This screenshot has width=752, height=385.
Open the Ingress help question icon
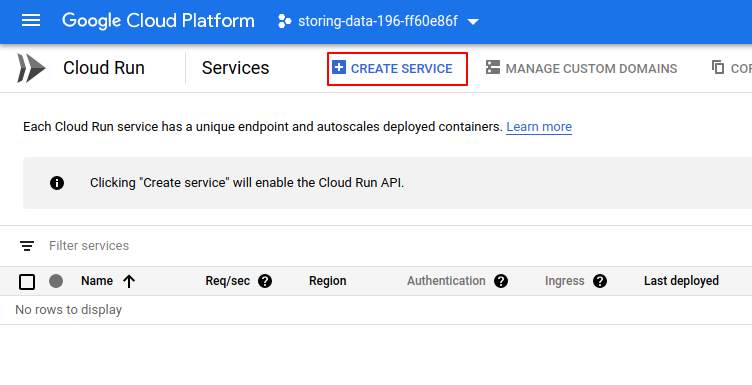600,281
